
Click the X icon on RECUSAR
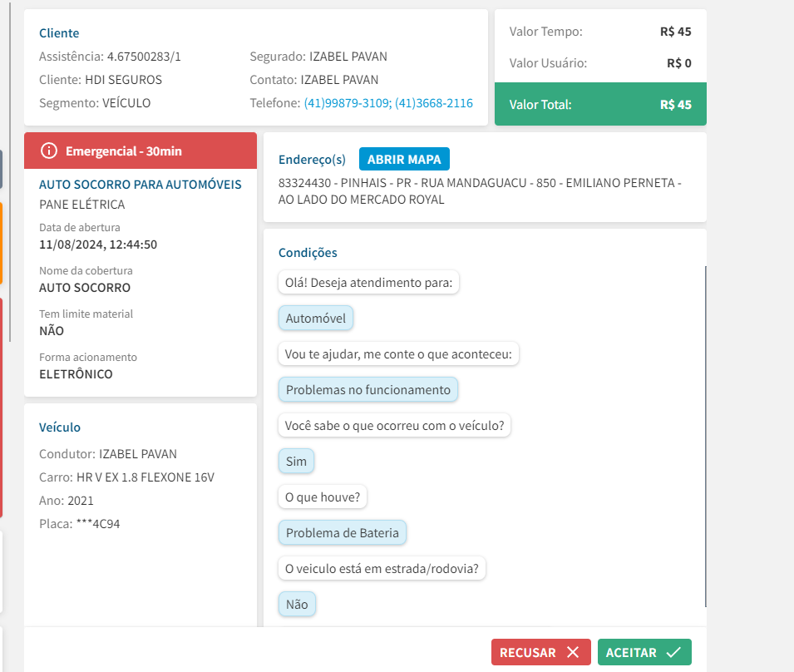(572, 653)
